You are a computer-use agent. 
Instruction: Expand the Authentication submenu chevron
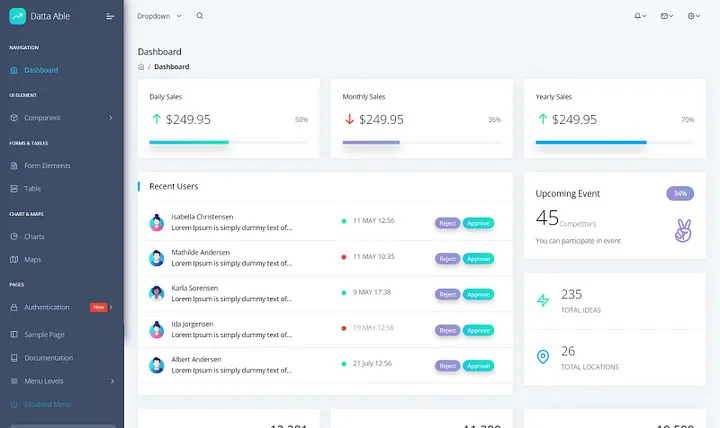pos(111,307)
